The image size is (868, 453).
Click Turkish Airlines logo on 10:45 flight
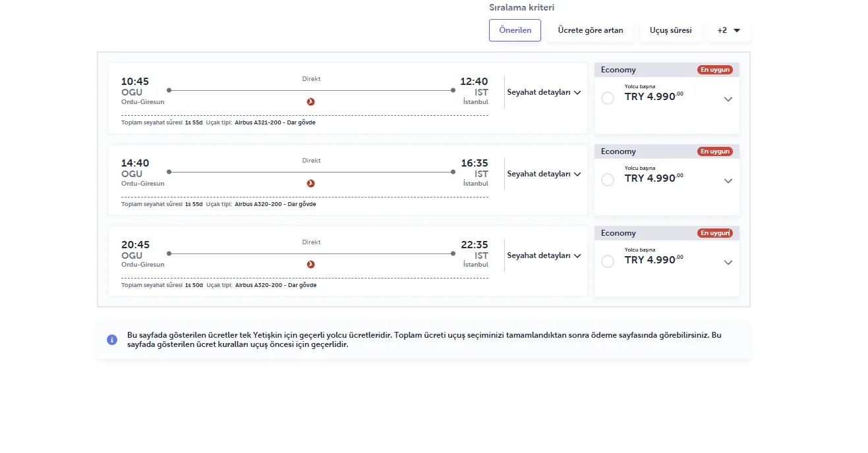[311, 101]
